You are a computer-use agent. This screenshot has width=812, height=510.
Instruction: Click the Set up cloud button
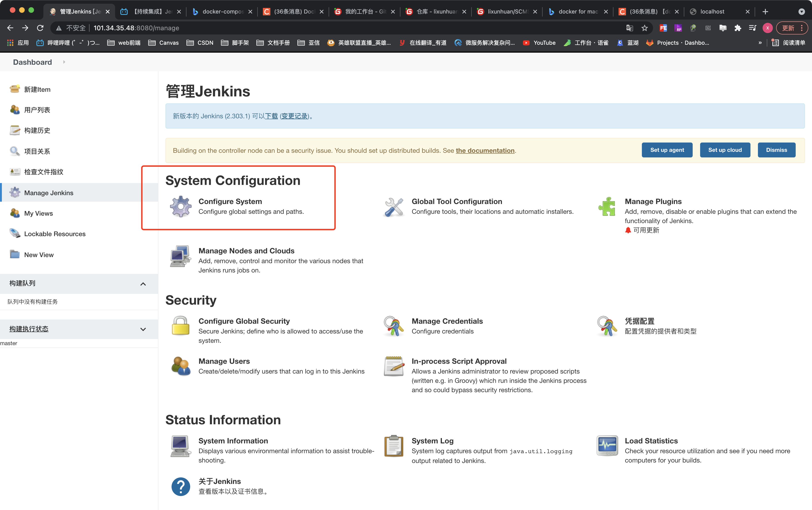coord(725,150)
